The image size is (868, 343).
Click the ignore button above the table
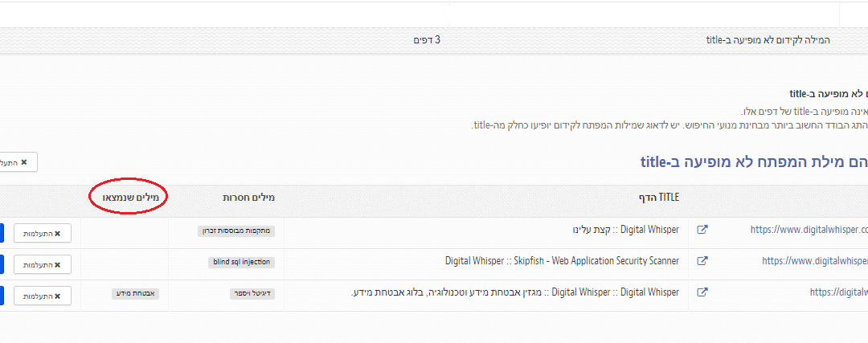click(17, 162)
